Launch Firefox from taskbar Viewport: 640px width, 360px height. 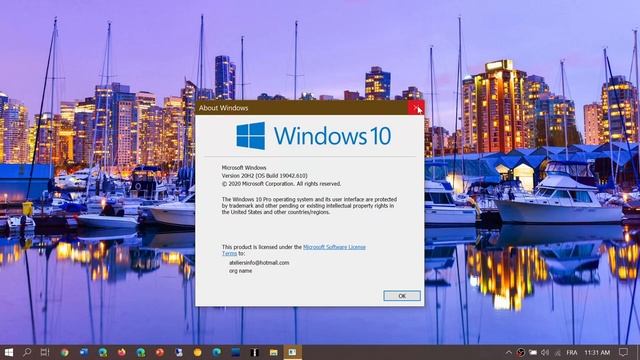click(x=122, y=352)
